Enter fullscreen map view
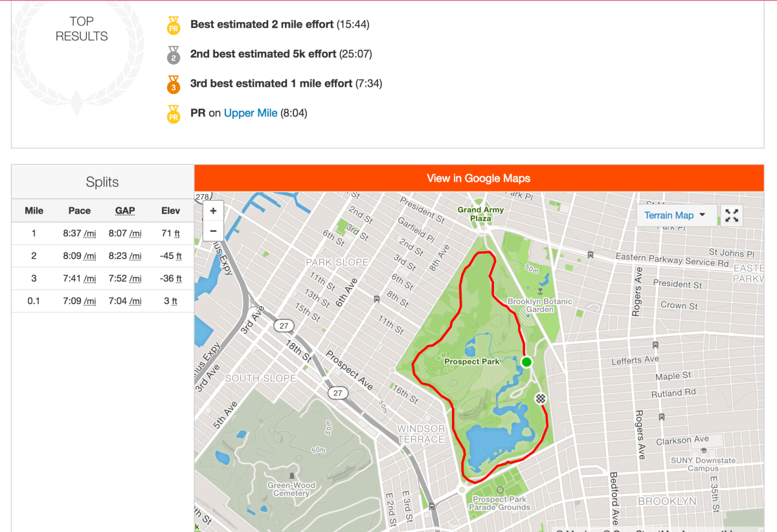The width and height of the screenshot is (777, 532). pos(732,216)
